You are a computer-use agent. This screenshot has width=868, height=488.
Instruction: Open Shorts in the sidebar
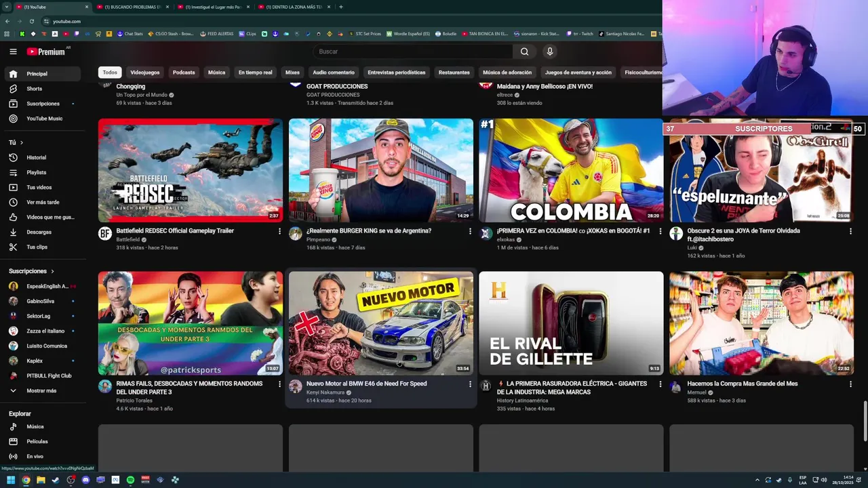[43, 89]
